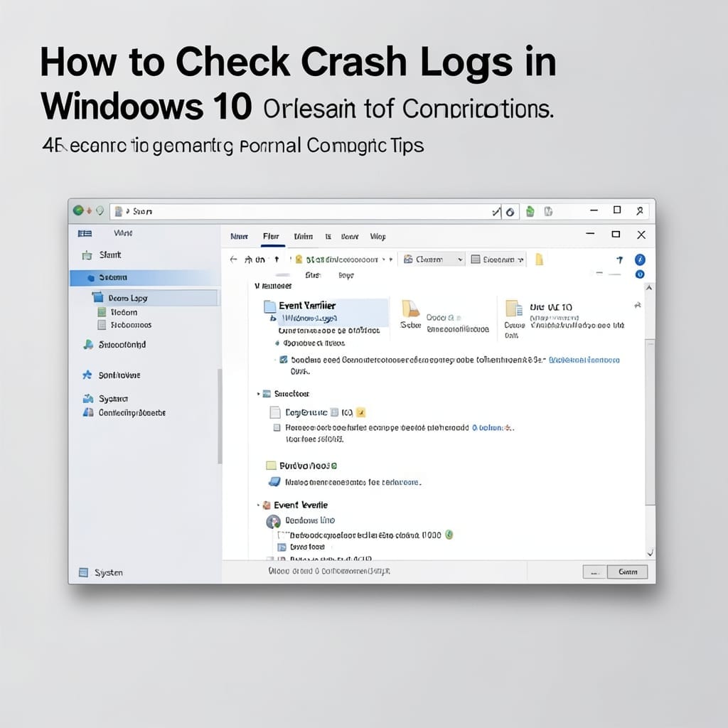The image size is (728, 728).
Task: Click the back arrow in the inner toolbar
Action: 233,259
